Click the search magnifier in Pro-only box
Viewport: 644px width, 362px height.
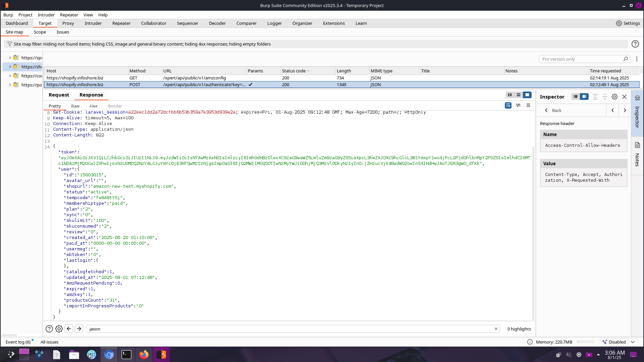(x=626, y=59)
